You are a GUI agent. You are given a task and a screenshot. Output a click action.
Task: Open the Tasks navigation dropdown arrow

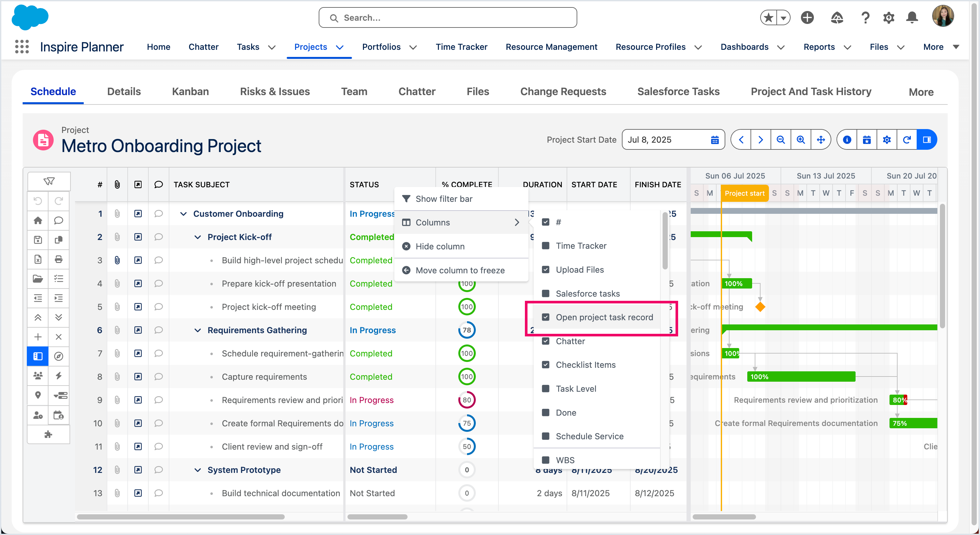pyautogui.click(x=272, y=47)
